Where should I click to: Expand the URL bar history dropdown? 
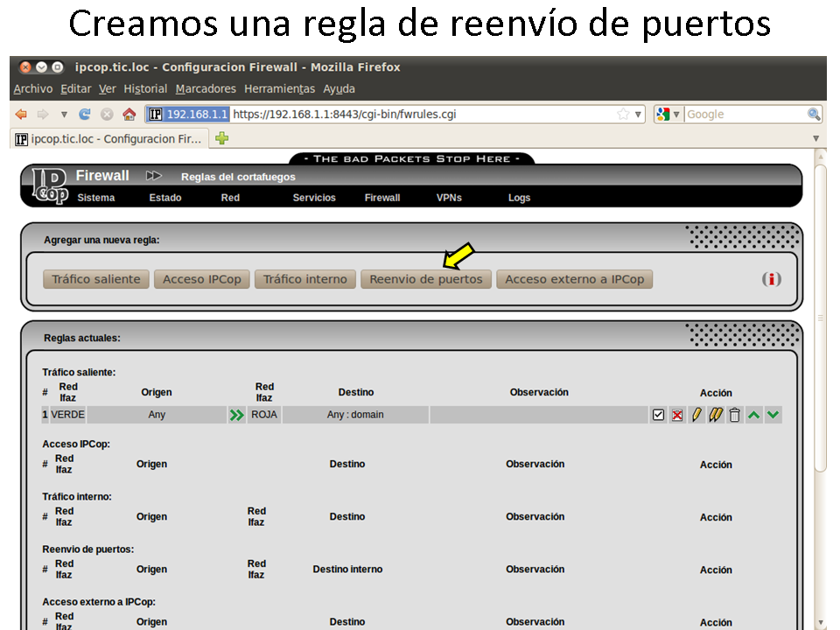(x=639, y=115)
